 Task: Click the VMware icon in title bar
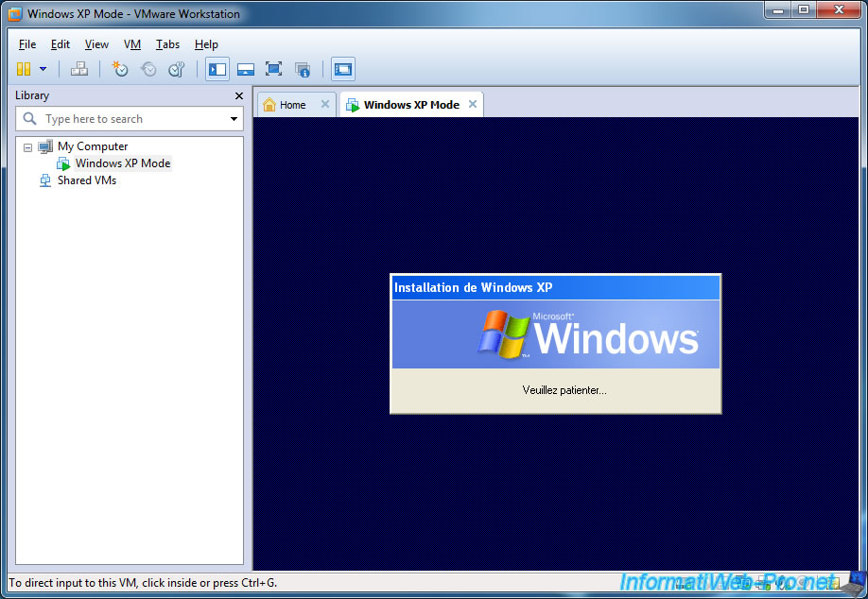15,14
